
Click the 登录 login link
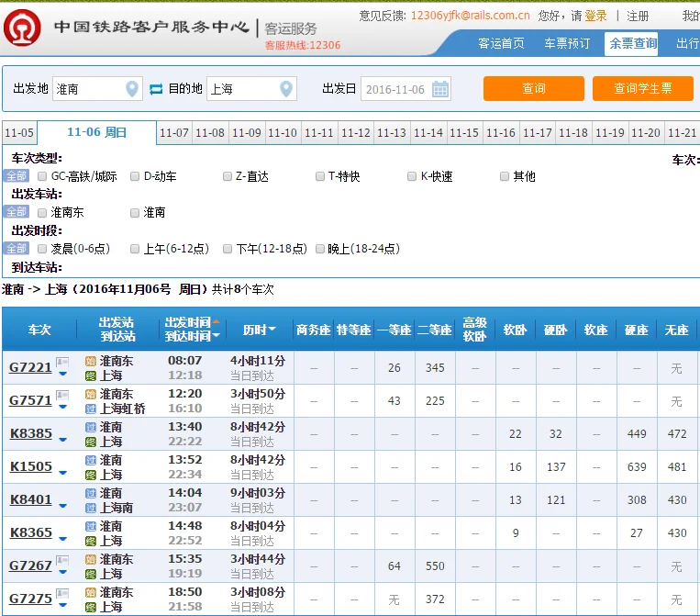(595, 17)
